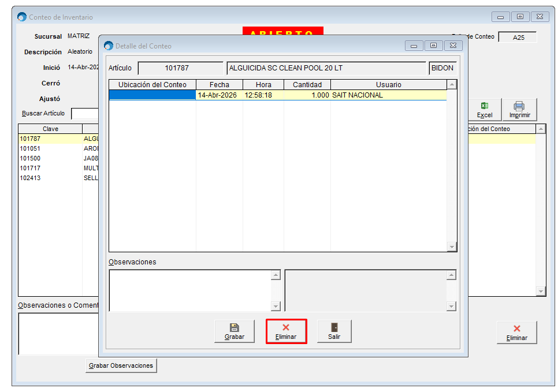Click the Grabar Observaciones button
The image size is (558, 392).
(x=121, y=365)
